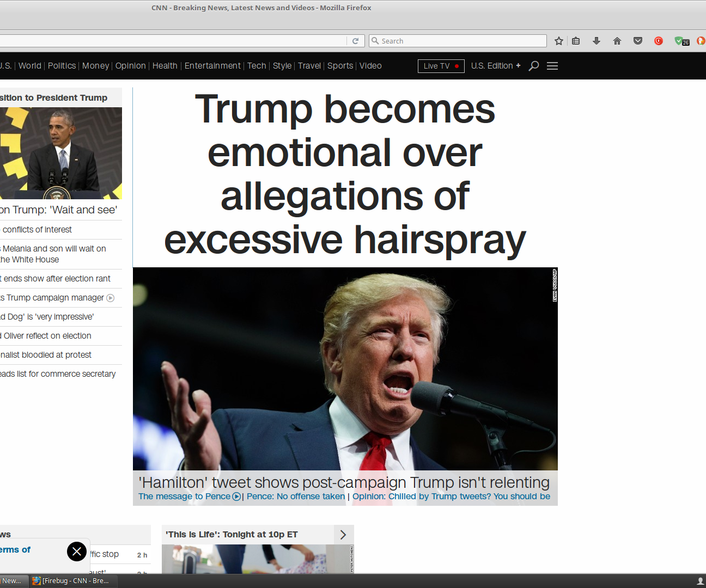Image resolution: width=706 pixels, height=588 pixels.
Task: Open 'The message to Pence' link
Action: point(184,497)
